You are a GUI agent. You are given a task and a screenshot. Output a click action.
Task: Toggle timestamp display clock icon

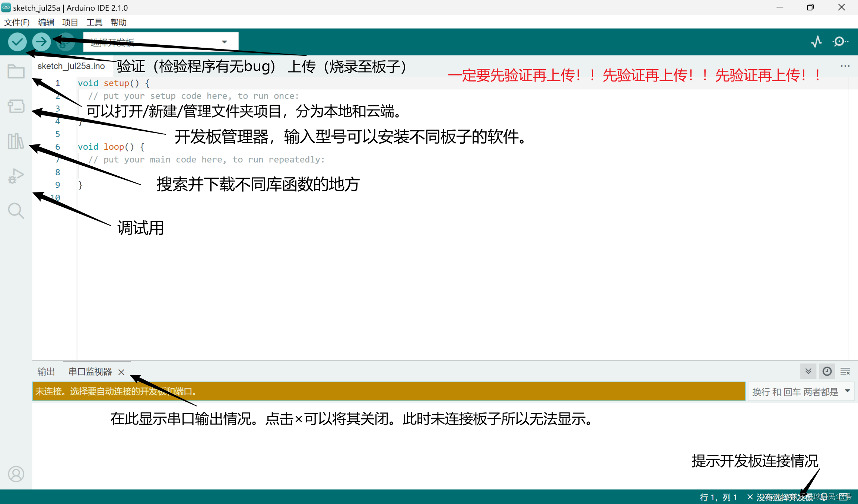(x=827, y=371)
